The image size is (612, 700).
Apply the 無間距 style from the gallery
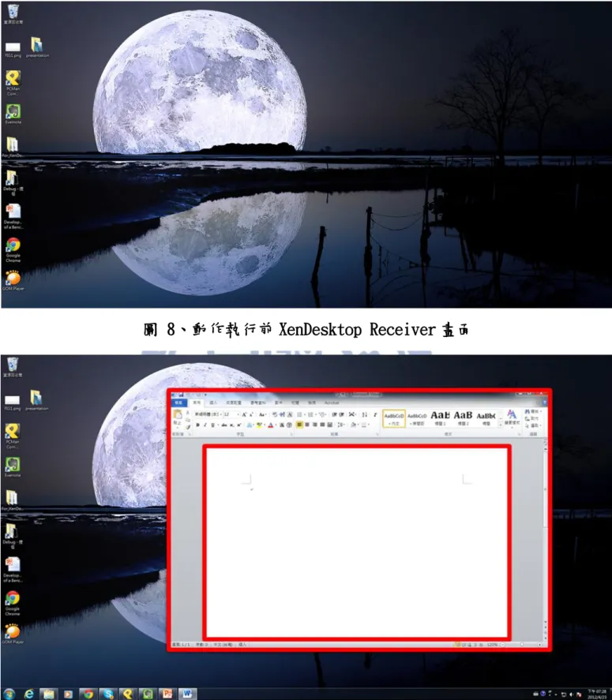pos(417,418)
